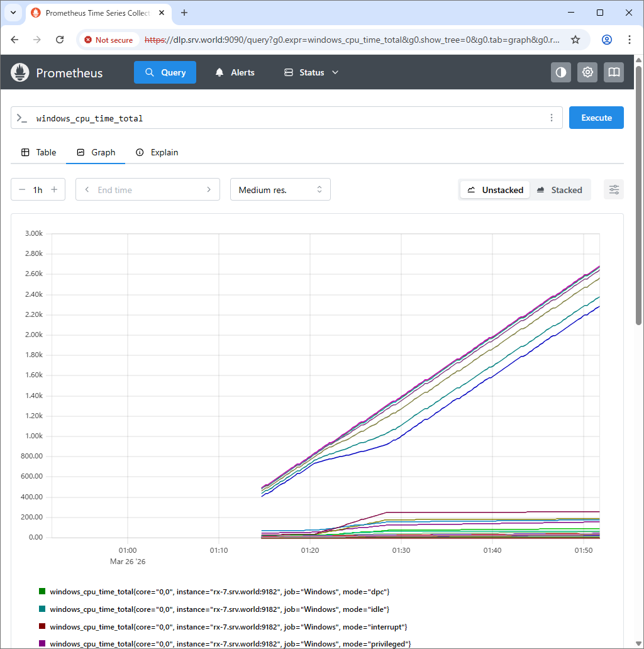Open the settings gear in the Prometheus header
Viewport: 644px width, 649px height.
[587, 72]
